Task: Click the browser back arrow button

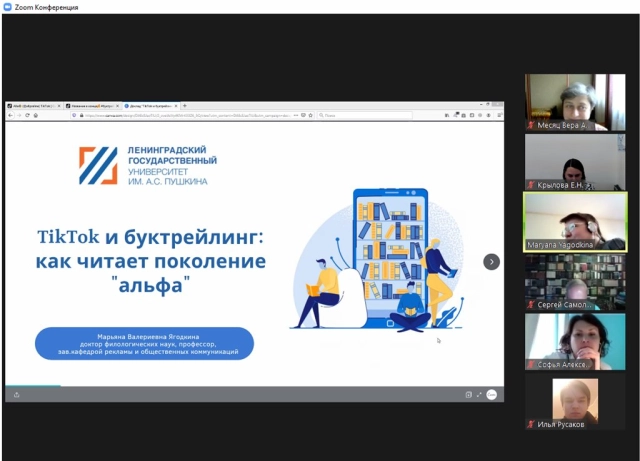Action: point(11,115)
